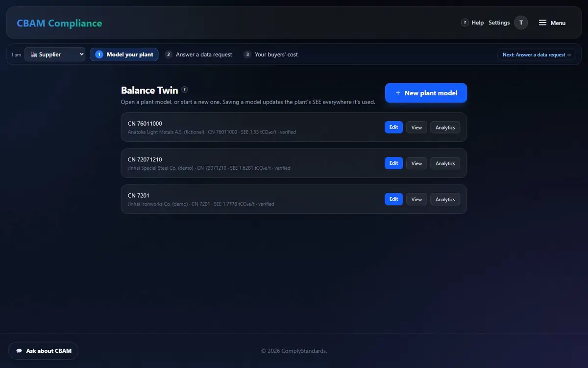This screenshot has width=588, height=368.
Task: Click the chat bubble icon in Ask about CBAM
Action: tap(19, 351)
